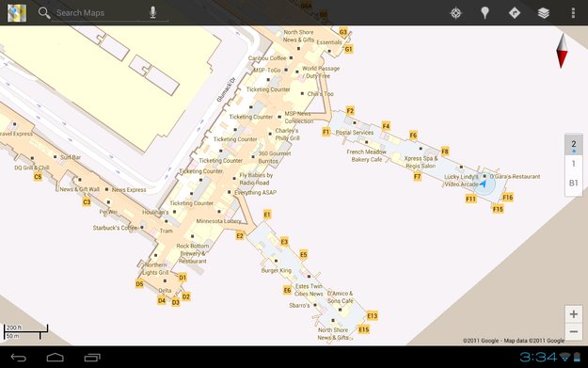588x368 pixels.
Task: Select gate marker F7
Action: pyautogui.click(x=418, y=176)
